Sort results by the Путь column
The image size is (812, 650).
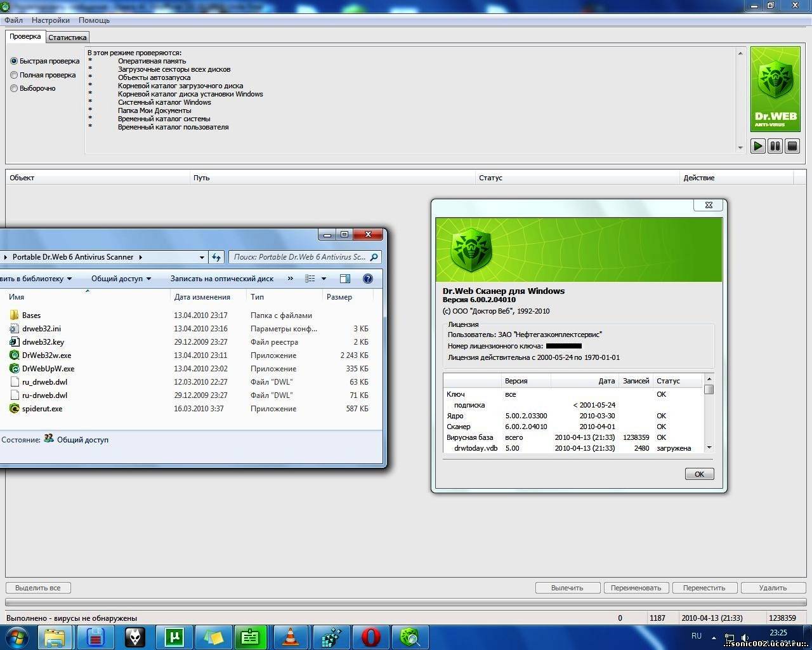click(332, 178)
